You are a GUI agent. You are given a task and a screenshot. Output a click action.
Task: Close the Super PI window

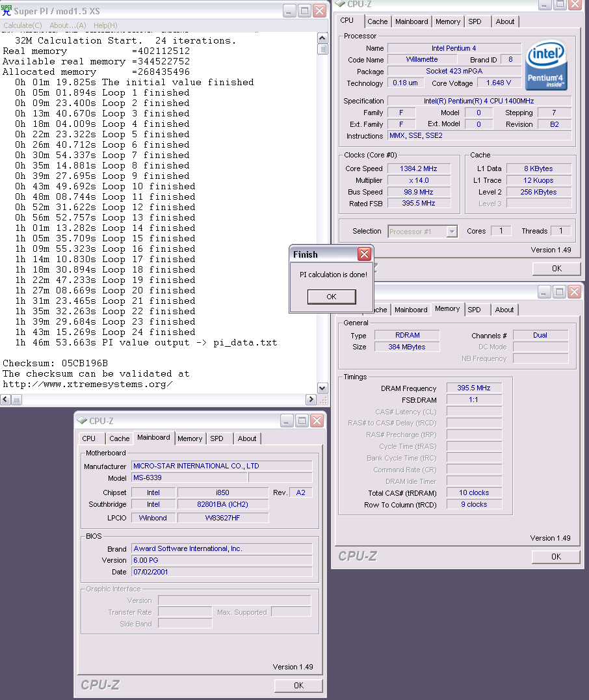[x=319, y=10]
